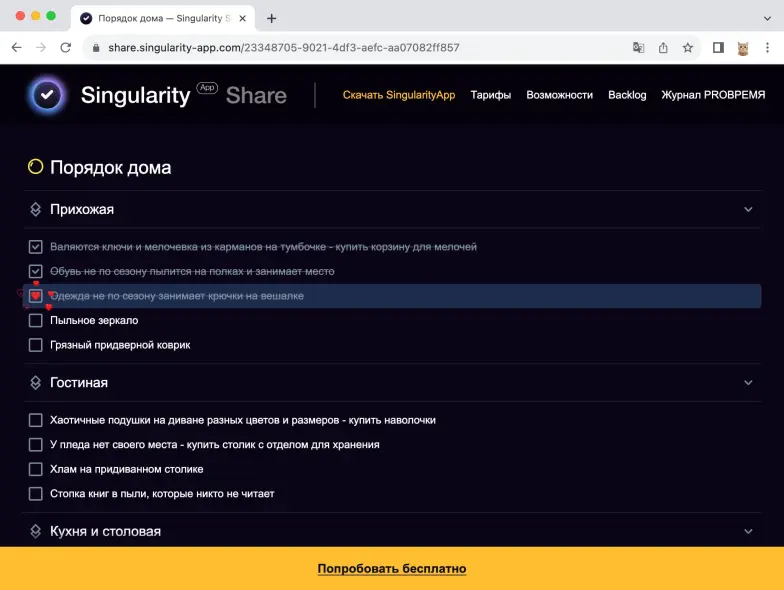Click the Google Translate icon in address bar

[638, 47]
